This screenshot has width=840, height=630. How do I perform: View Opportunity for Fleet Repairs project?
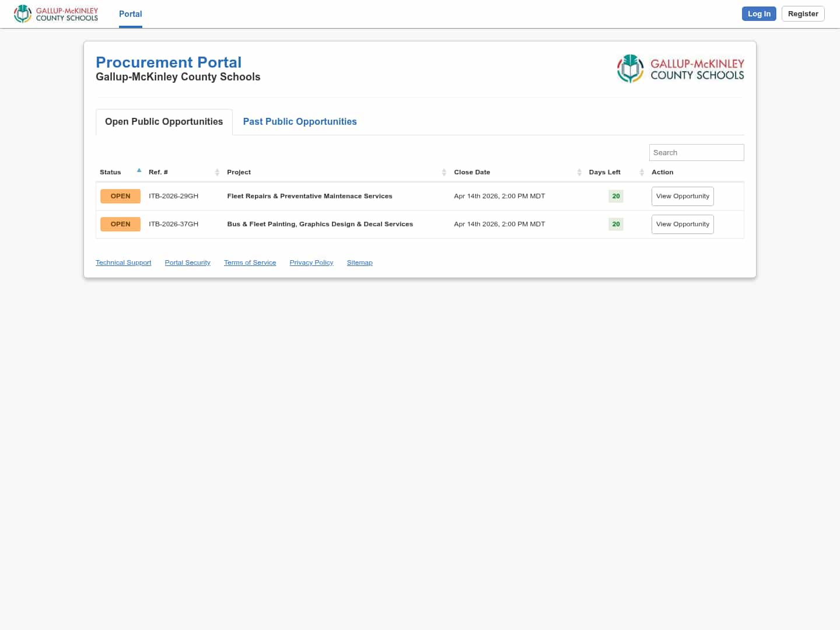click(x=682, y=196)
